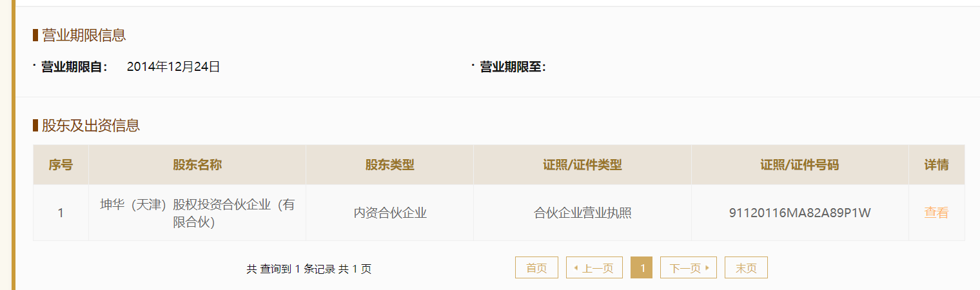Select the 内资合伙企业 cell
The height and width of the screenshot is (290, 980).
[x=389, y=213]
